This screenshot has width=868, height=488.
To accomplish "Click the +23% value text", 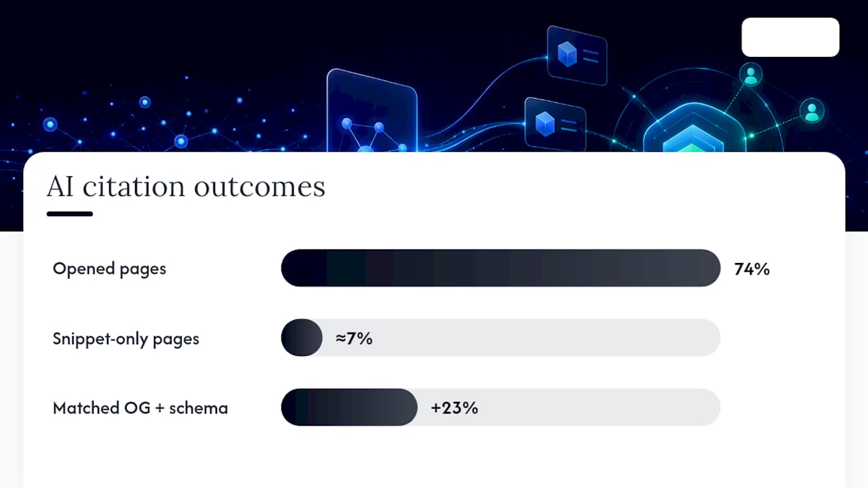I will tap(454, 408).
